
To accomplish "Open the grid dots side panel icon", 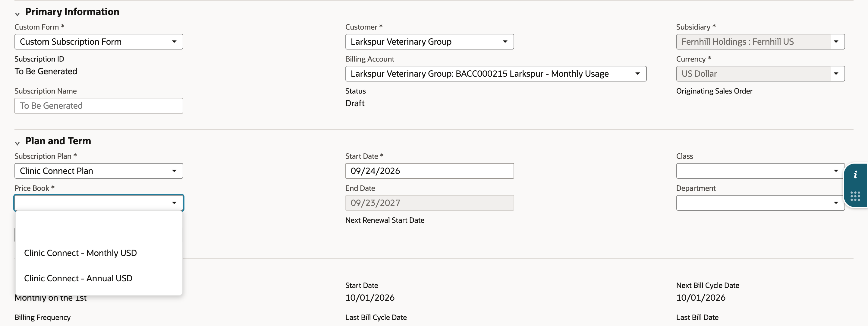I will click(x=855, y=196).
